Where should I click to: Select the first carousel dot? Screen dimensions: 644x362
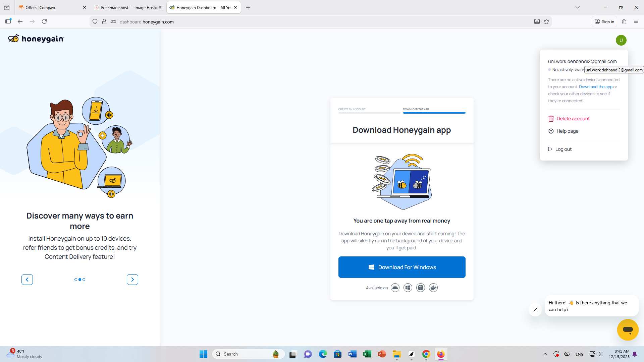tap(76, 280)
